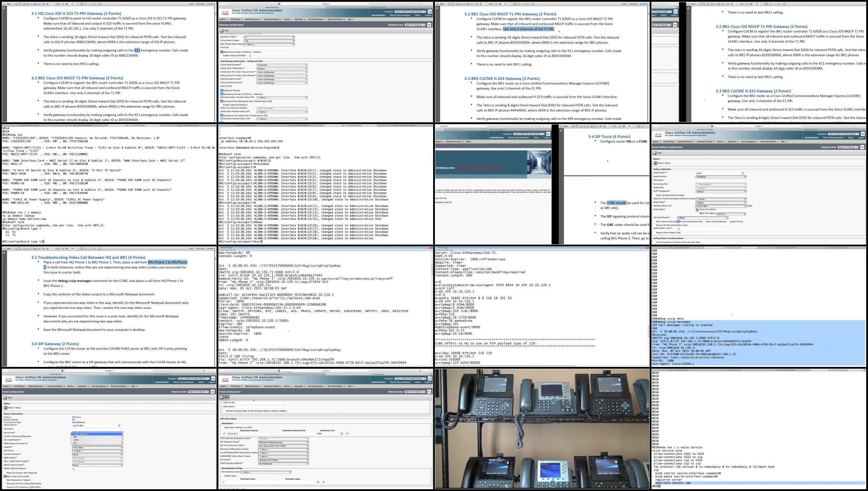Click the small icon inside Device Name HQ-TO-BR2 field
The height and width of the screenshot is (491, 868).
click(x=119, y=426)
